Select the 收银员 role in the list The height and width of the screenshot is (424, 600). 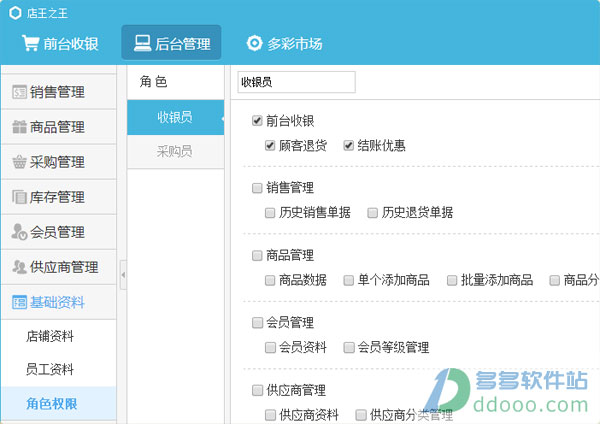click(x=175, y=117)
